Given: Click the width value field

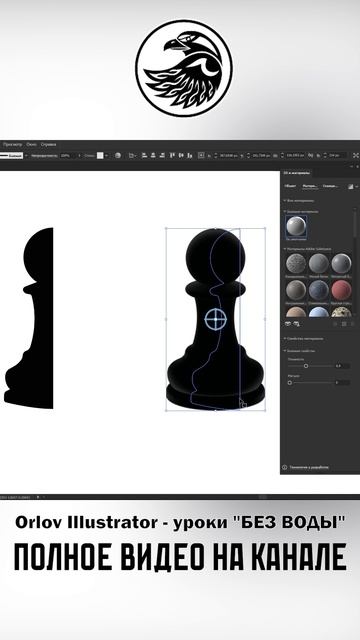Looking at the screenshot, I should 295,156.
